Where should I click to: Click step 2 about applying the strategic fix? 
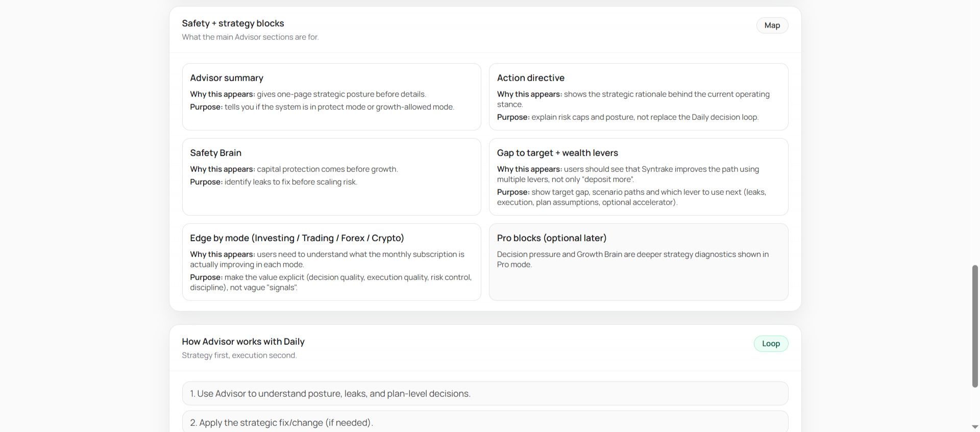click(x=485, y=422)
